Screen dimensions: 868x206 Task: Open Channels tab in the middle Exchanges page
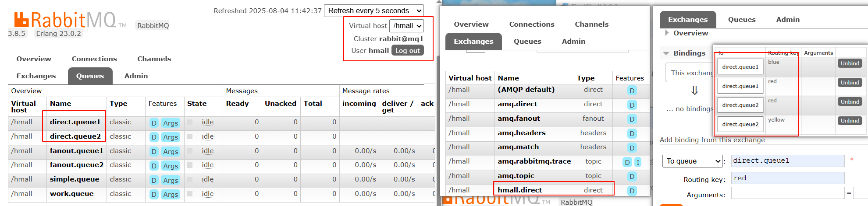pyautogui.click(x=592, y=24)
